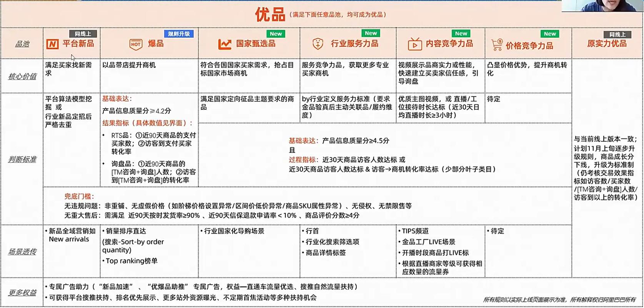Image resolution: width=644 pixels, height=308 pixels.
Task: Click the 规则升级 badge above 爆品
Action: coord(179,34)
